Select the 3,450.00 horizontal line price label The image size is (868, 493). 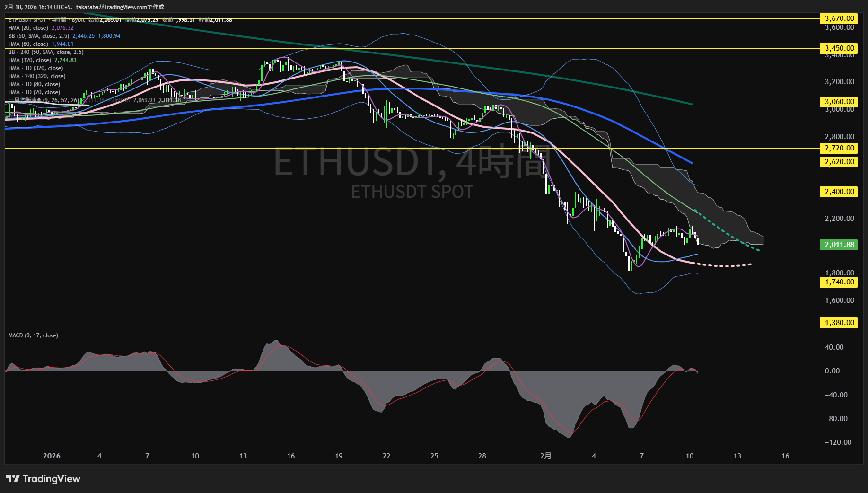[839, 48]
